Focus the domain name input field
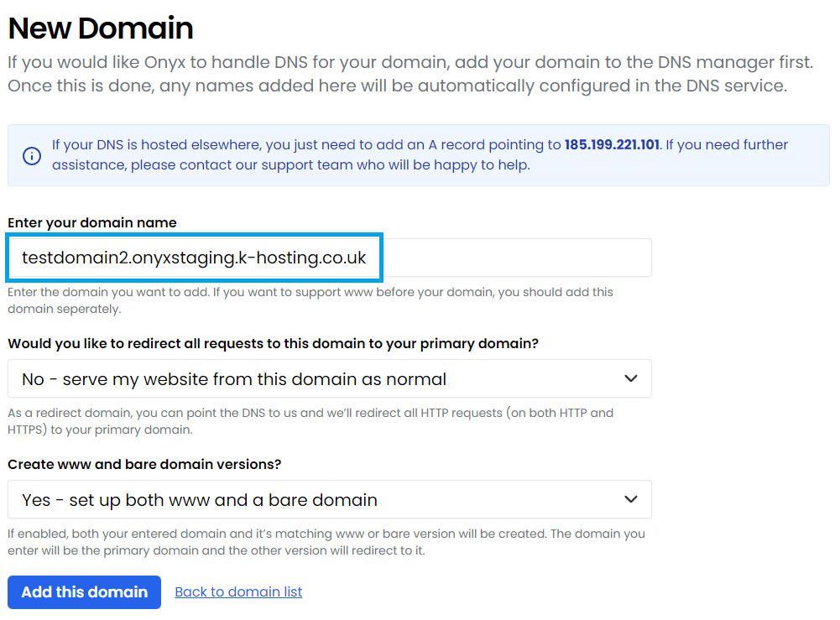This screenshot has height=620, width=840. click(x=330, y=258)
